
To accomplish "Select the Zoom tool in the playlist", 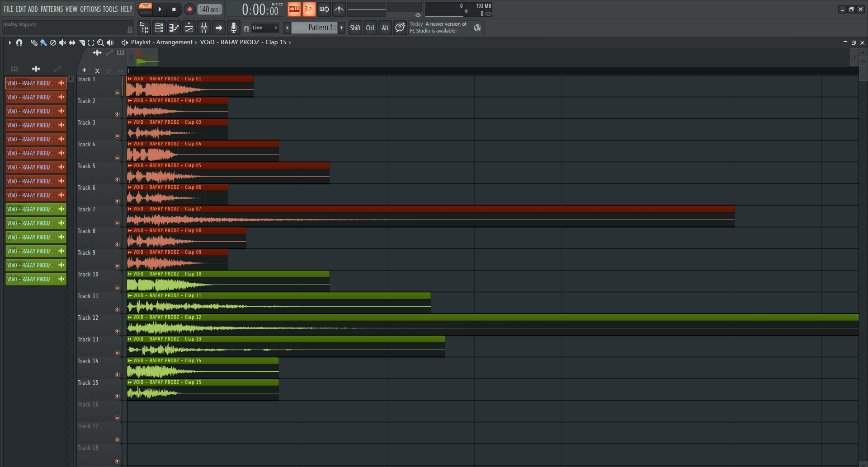I will pos(100,42).
